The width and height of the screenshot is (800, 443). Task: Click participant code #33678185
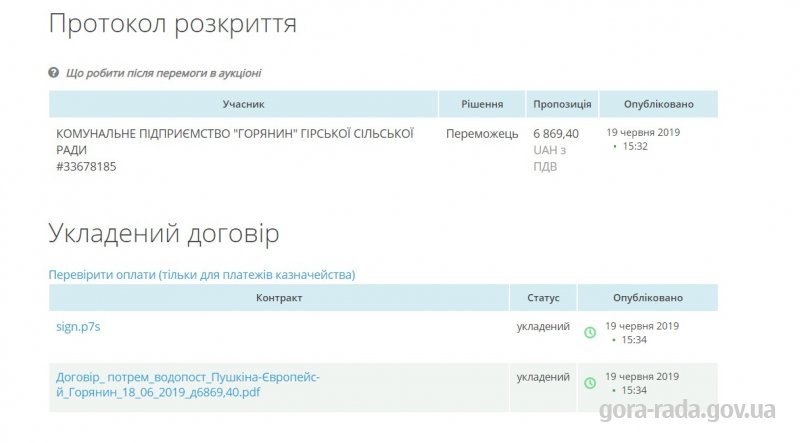86,167
